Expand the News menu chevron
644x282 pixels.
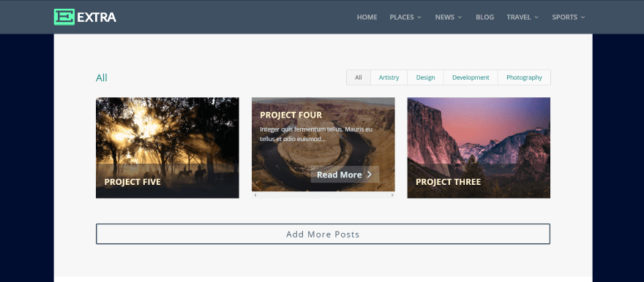point(460,18)
